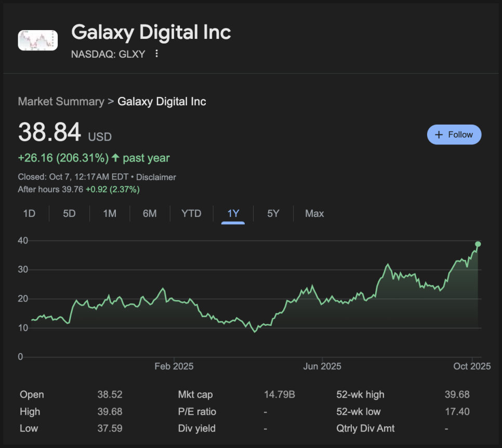Click the Oct 2025 axis label
The width and height of the screenshot is (502, 448).
[x=472, y=366]
